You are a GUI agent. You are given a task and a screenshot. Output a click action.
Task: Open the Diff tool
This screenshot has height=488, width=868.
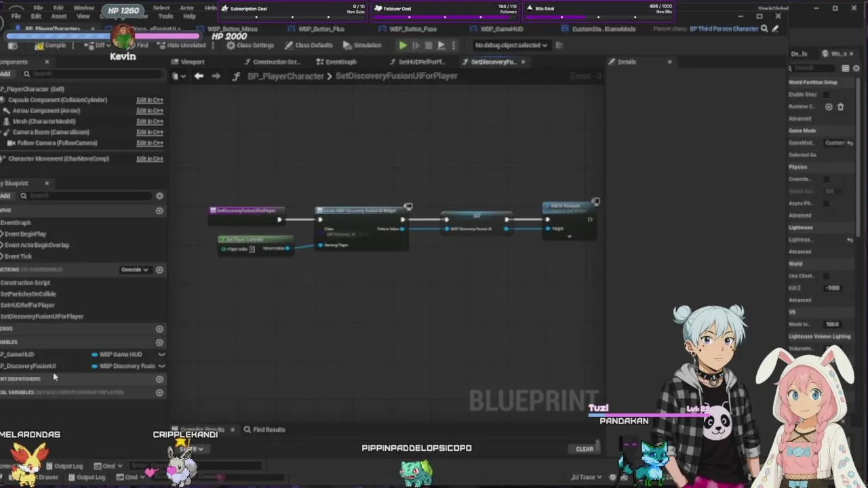96,45
